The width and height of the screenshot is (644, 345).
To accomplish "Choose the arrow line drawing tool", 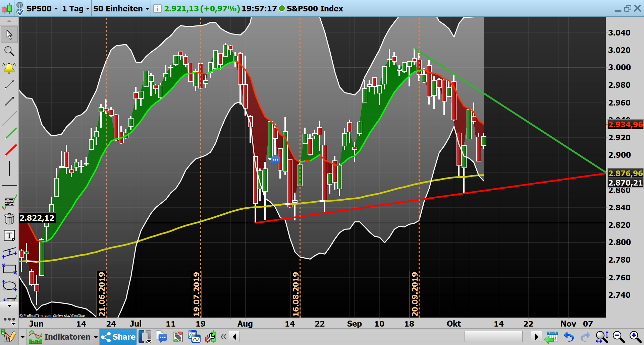I will [9, 101].
